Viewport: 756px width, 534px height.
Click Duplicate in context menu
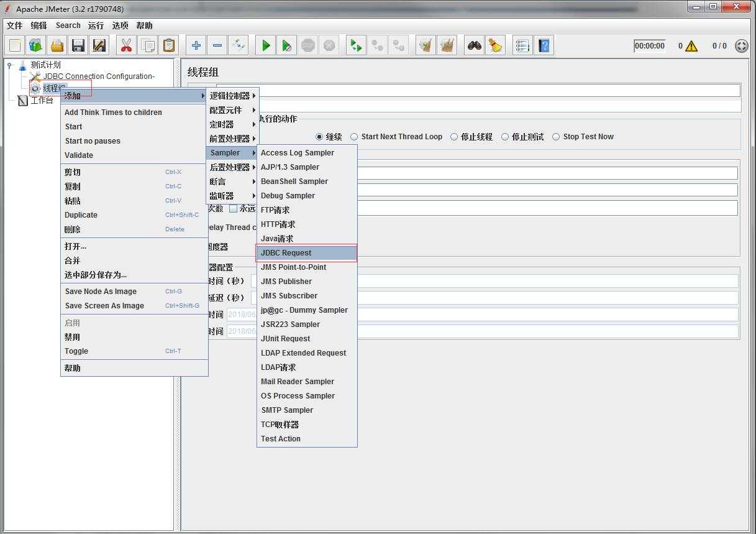point(134,215)
